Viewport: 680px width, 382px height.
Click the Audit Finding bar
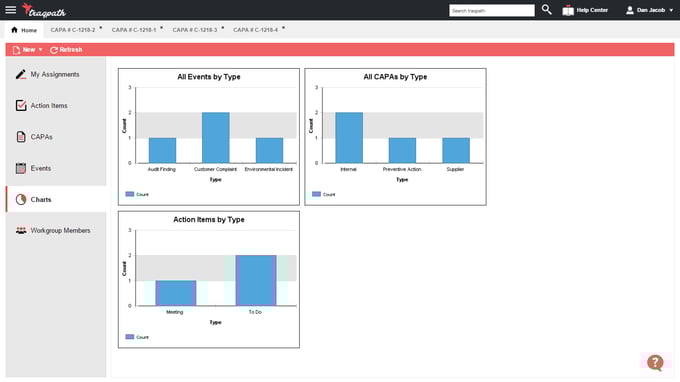coord(162,150)
